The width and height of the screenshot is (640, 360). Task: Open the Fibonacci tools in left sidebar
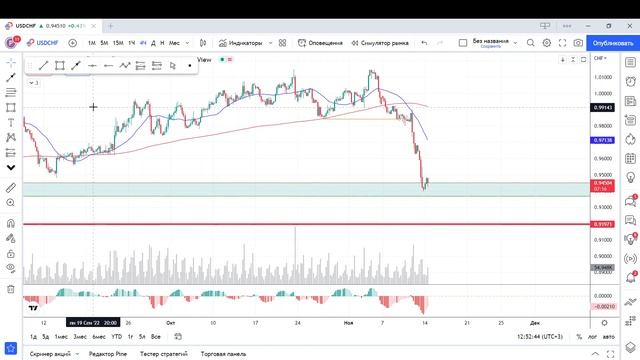click(x=11, y=92)
